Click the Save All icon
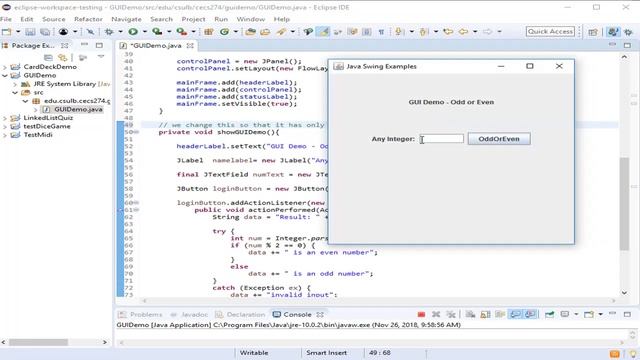Image resolution: width=640 pixels, height=360 pixels. 45,31
